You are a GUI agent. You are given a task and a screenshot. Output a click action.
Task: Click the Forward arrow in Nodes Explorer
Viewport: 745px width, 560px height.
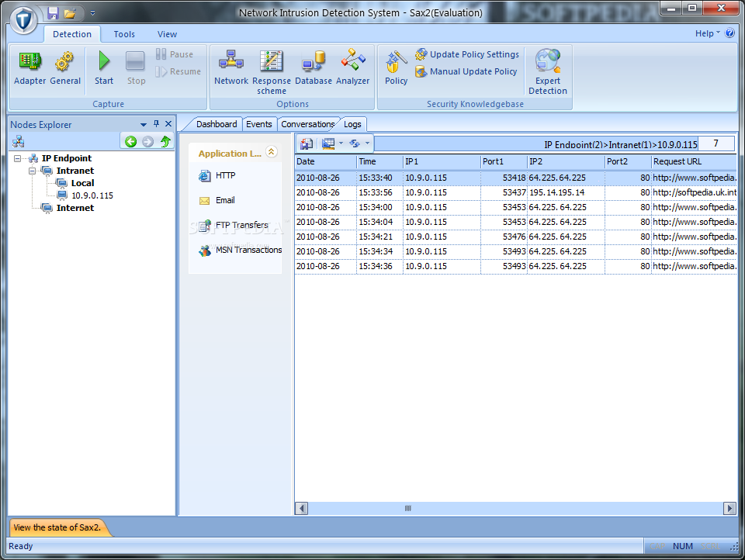(x=147, y=141)
